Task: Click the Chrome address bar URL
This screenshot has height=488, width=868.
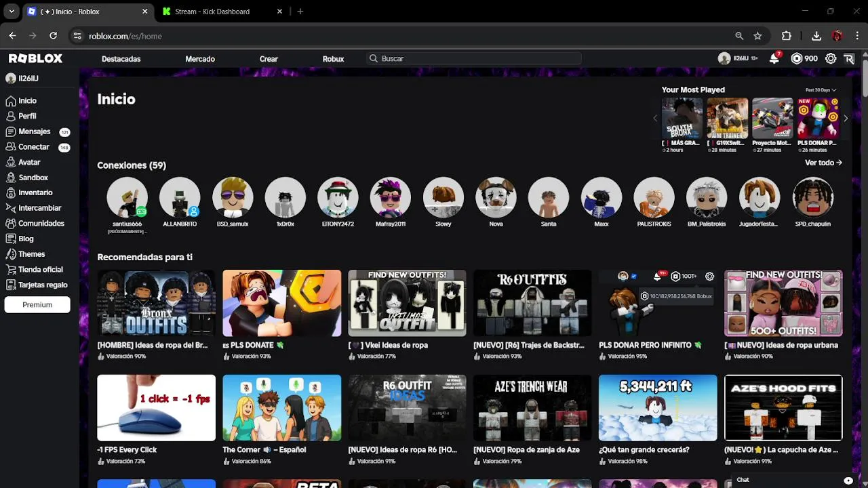Action: point(125,36)
